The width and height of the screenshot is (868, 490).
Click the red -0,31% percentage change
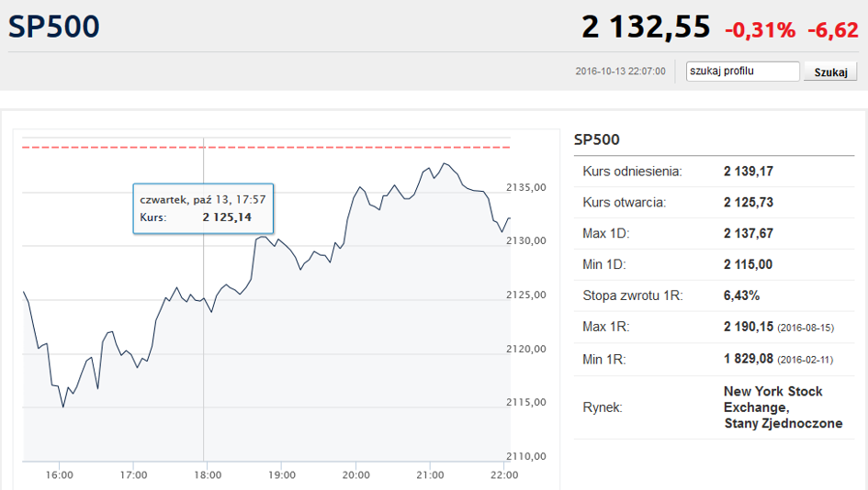tap(760, 29)
